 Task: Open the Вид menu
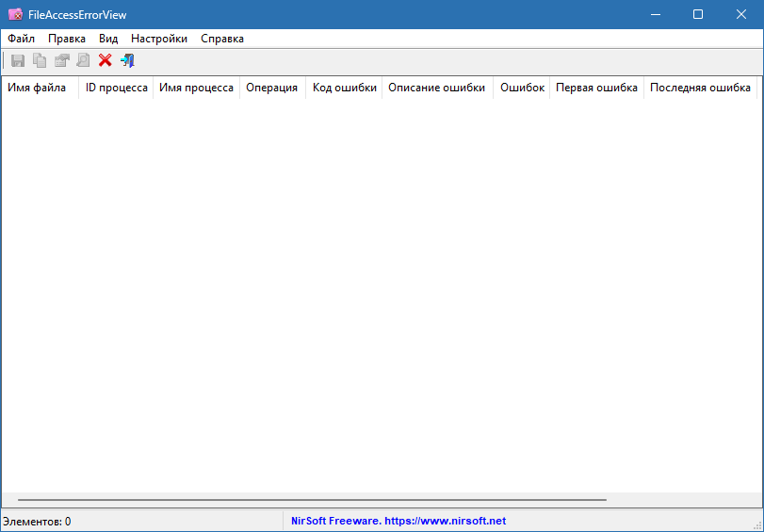(x=108, y=39)
